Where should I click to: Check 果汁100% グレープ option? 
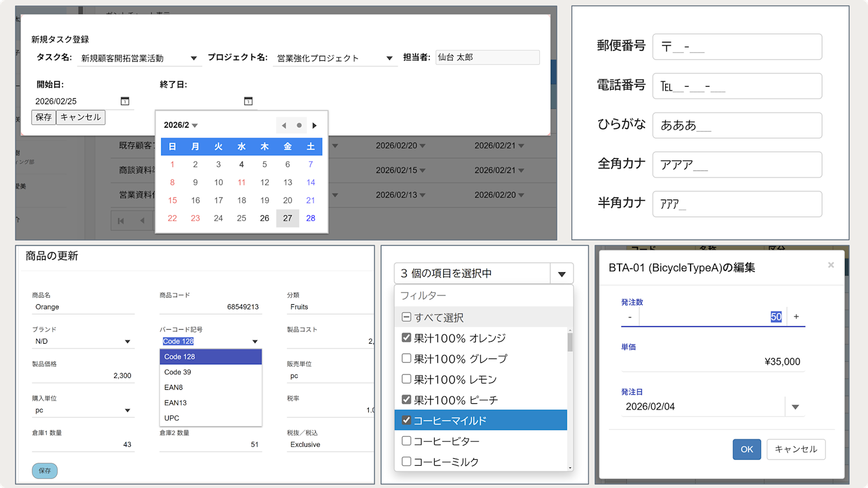pyautogui.click(x=406, y=358)
